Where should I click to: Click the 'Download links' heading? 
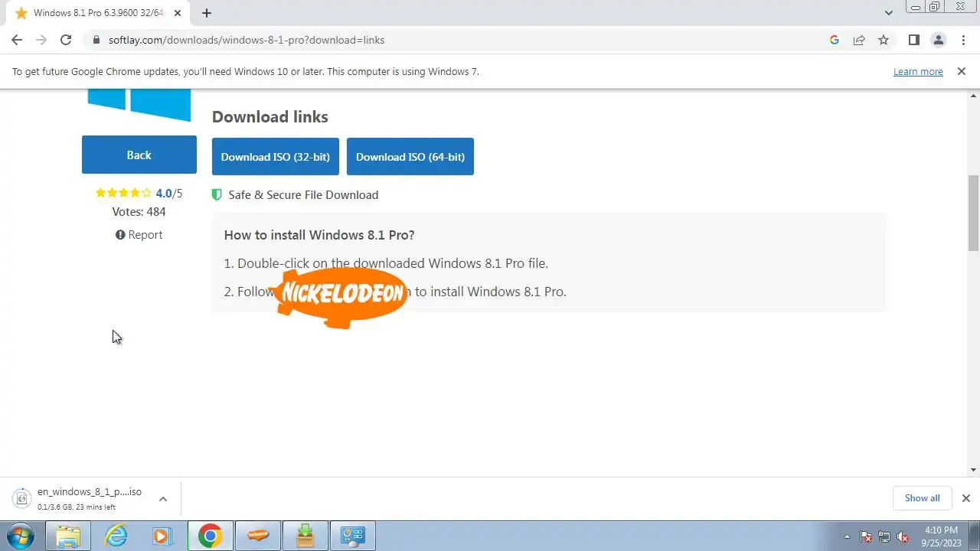270,117
